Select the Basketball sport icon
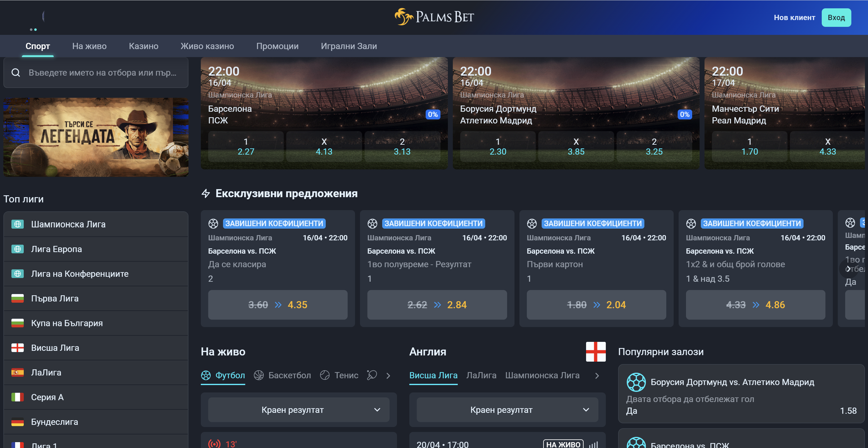This screenshot has width=868, height=448. click(259, 375)
